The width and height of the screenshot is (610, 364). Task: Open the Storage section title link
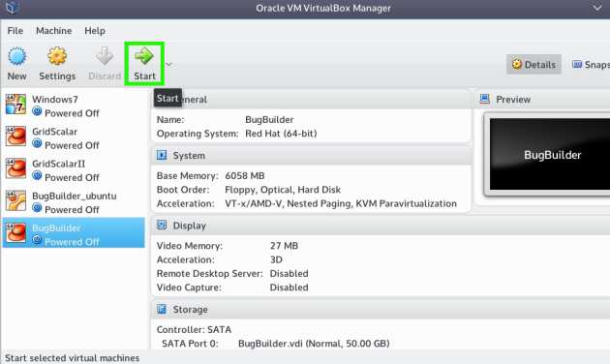click(x=190, y=310)
